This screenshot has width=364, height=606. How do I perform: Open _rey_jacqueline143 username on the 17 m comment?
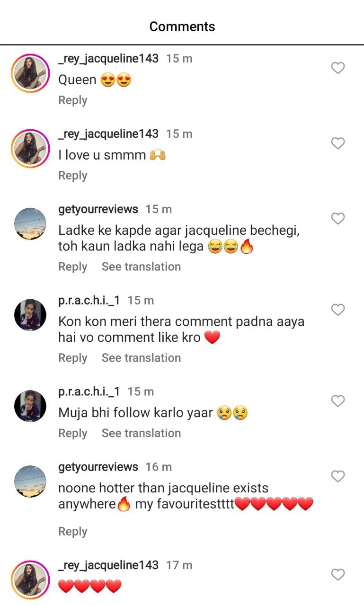[108, 565]
